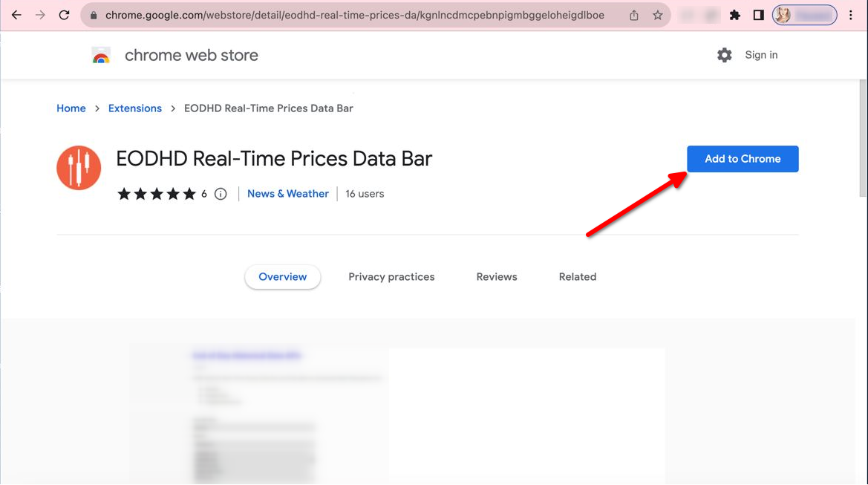This screenshot has height=485, width=868.
Task: Switch to the Privacy practices tab
Action: [391, 277]
